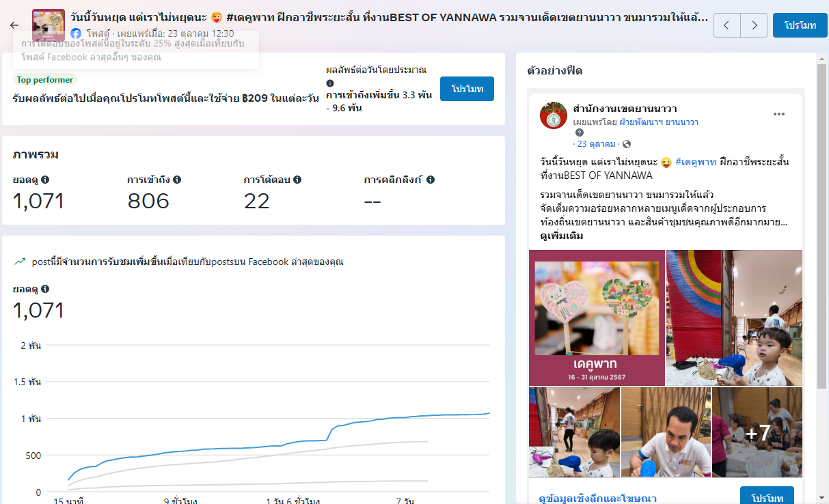Click the feed preview vertical scrollbar
This screenshot has width=829, height=504.
823,273
